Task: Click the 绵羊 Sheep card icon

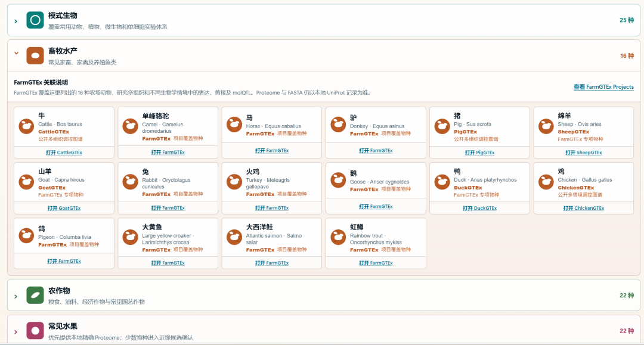Action: pyautogui.click(x=546, y=126)
